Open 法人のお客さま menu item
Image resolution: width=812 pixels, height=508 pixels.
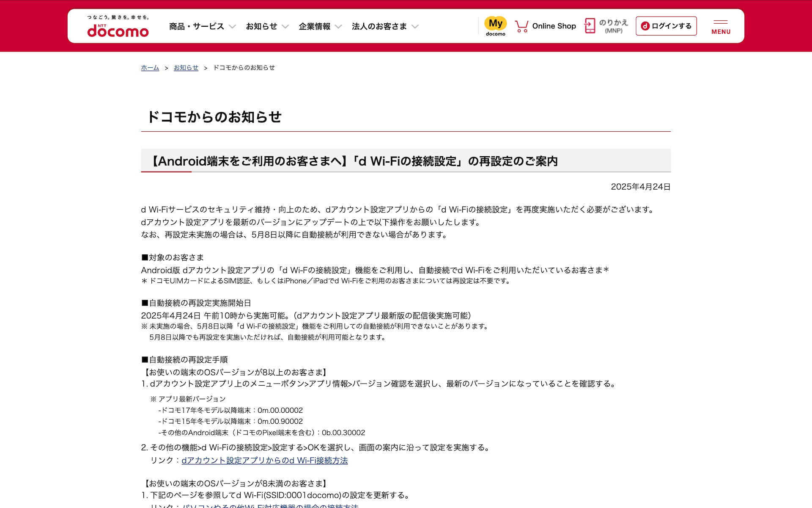[x=379, y=26]
